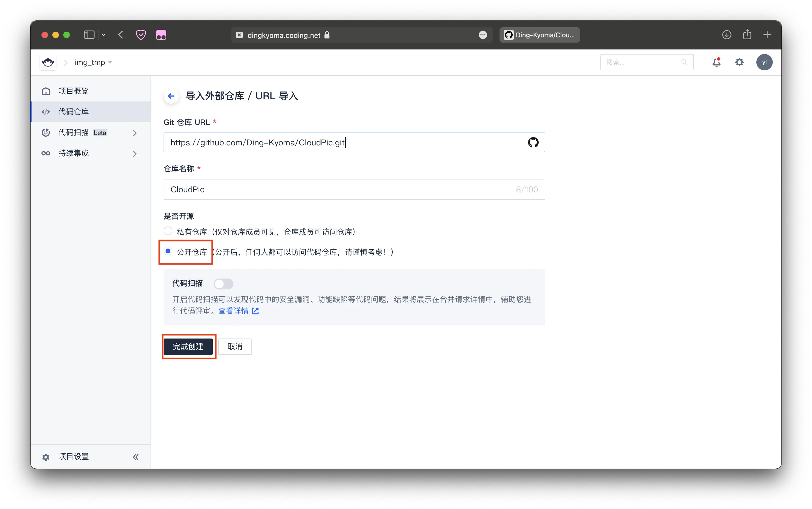Select the 公开仓库 radio option

point(168,251)
